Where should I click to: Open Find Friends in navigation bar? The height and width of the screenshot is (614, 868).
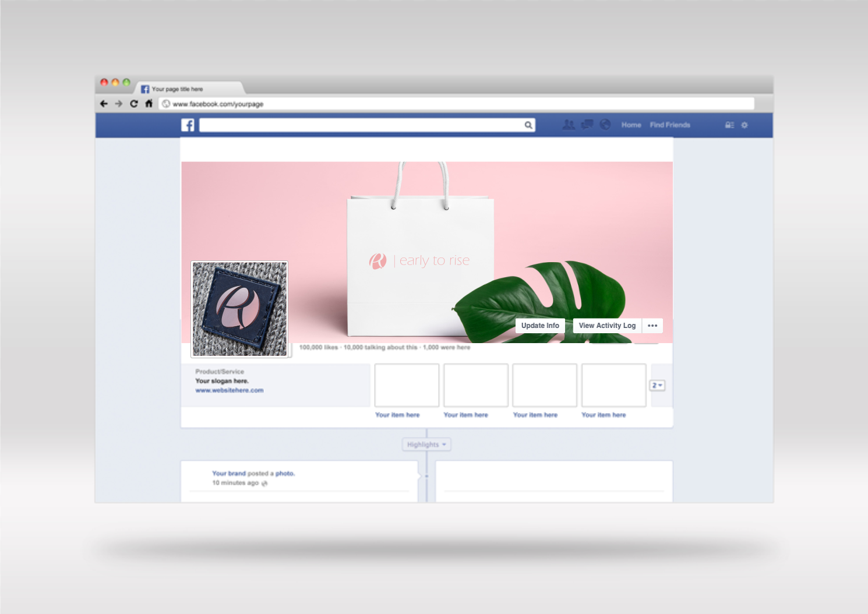(x=670, y=125)
